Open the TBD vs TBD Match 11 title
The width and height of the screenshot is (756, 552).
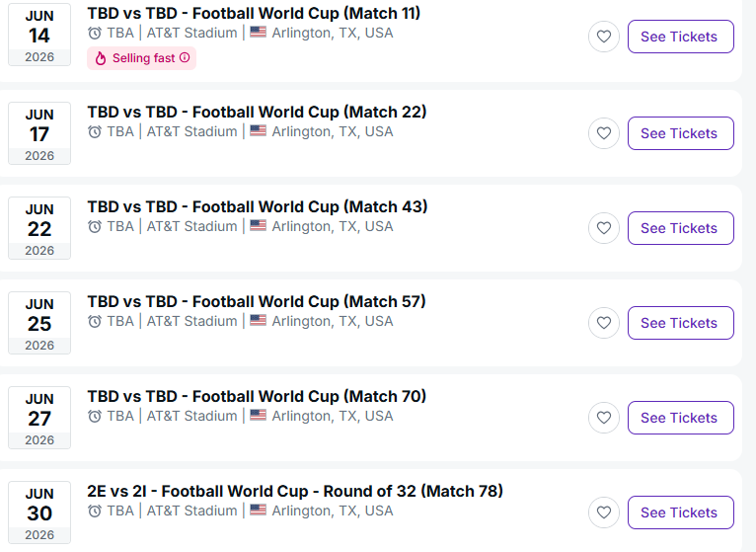point(254,14)
